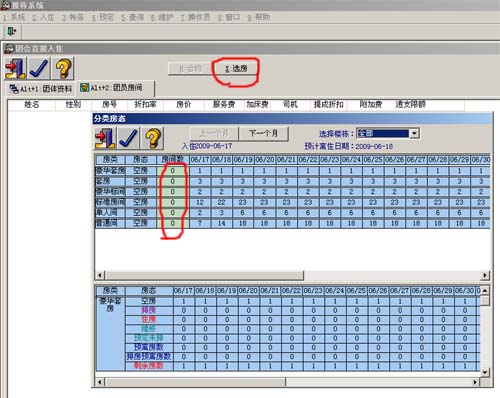Switch to the Alt+2 团员房间 tab

[115, 88]
